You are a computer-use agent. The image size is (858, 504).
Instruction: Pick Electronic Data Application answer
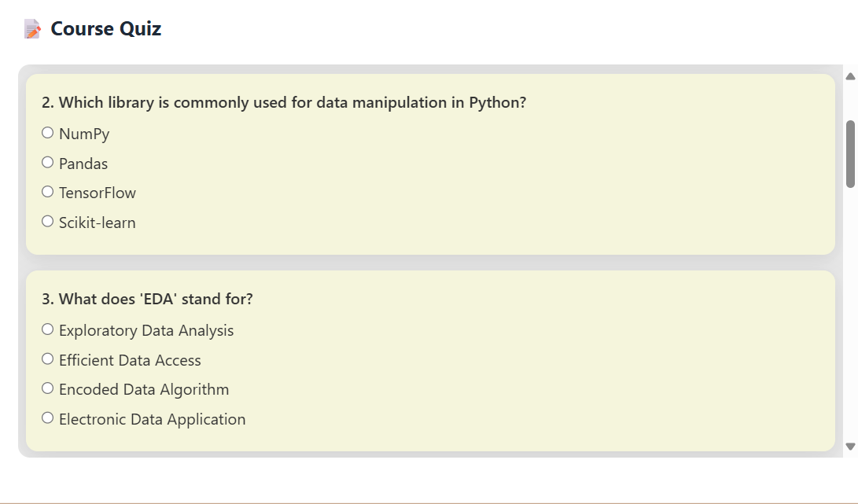tap(48, 418)
